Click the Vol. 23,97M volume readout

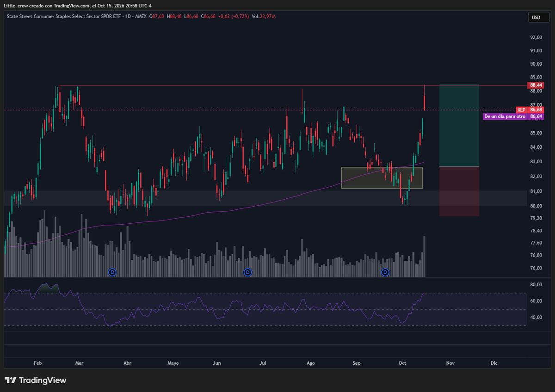coord(264,16)
